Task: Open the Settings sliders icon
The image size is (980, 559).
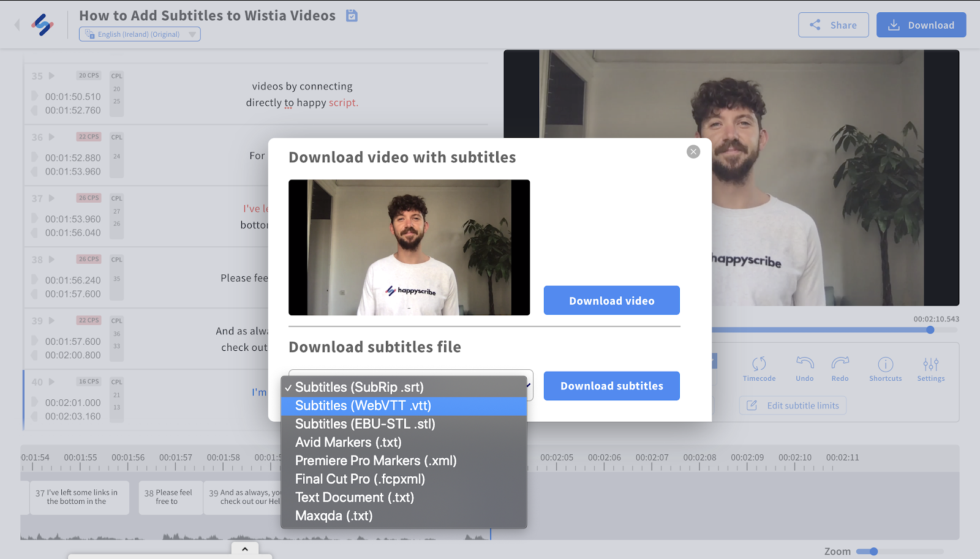Action: click(931, 369)
